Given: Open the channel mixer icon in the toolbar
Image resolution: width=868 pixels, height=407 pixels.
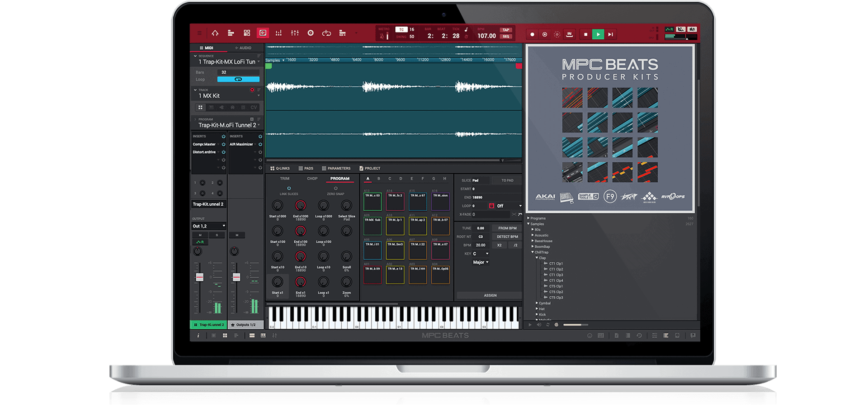Looking at the screenshot, I should point(295,33).
